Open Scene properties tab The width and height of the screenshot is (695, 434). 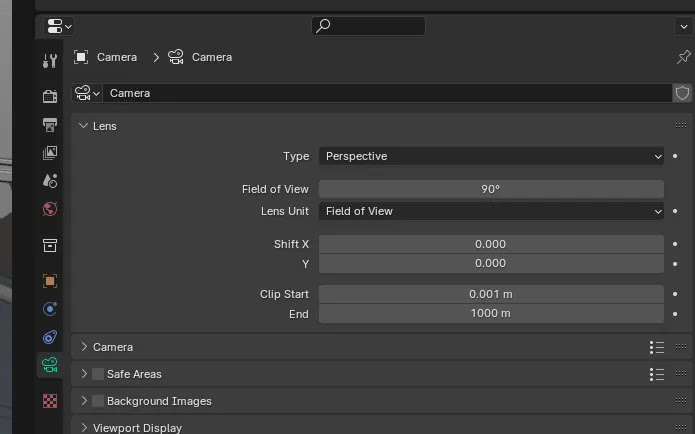pyautogui.click(x=50, y=181)
